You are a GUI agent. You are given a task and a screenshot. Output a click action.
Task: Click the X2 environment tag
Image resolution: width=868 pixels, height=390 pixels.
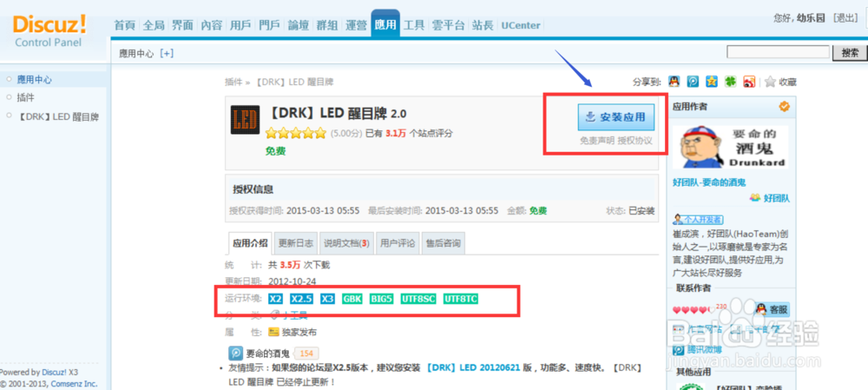276,299
